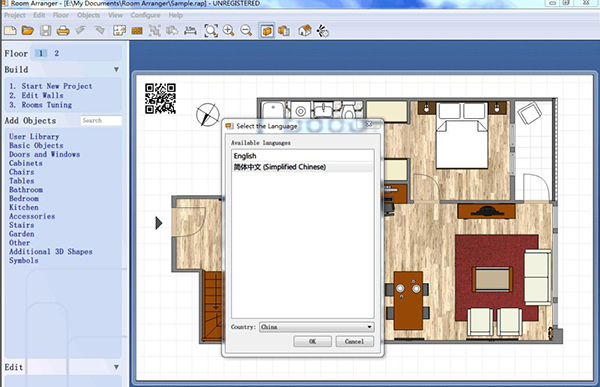This screenshot has height=387, width=600.
Task: Open Other category
Action: 20,243
